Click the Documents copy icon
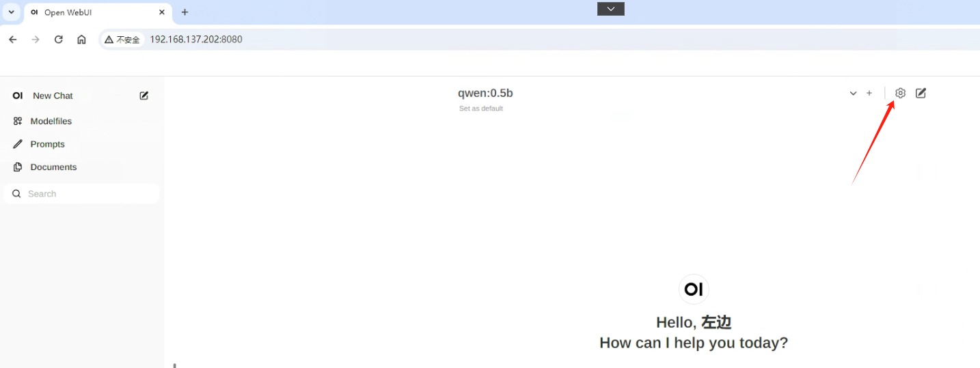This screenshot has height=368, width=980. pos(18,167)
